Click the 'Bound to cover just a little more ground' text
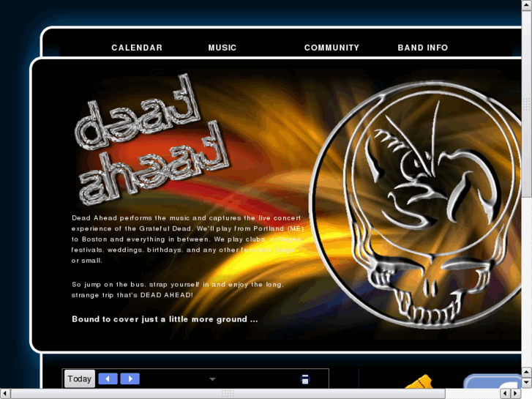 point(165,319)
